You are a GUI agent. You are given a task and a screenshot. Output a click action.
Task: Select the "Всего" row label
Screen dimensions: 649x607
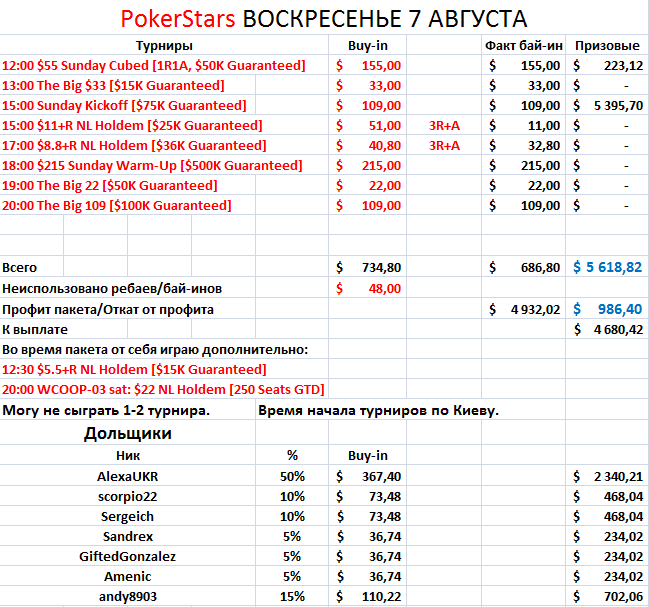point(19,267)
